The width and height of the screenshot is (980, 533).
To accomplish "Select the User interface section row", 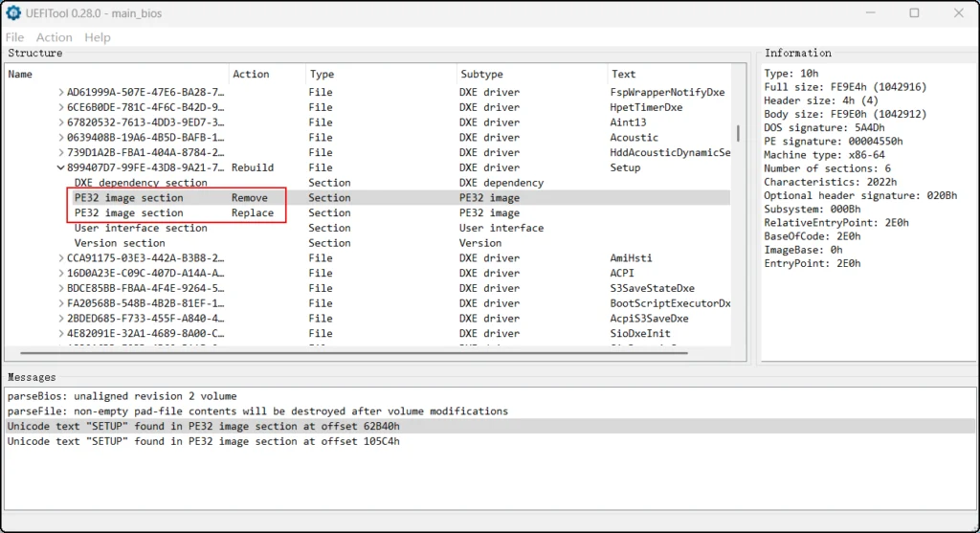I will [x=141, y=228].
